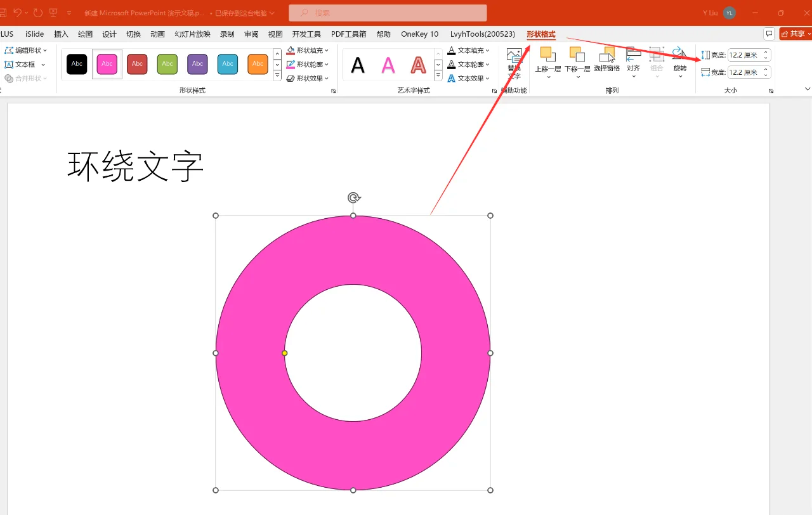Expand the full shape styles gallery
This screenshot has height=515, width=812.
point(277,75)
